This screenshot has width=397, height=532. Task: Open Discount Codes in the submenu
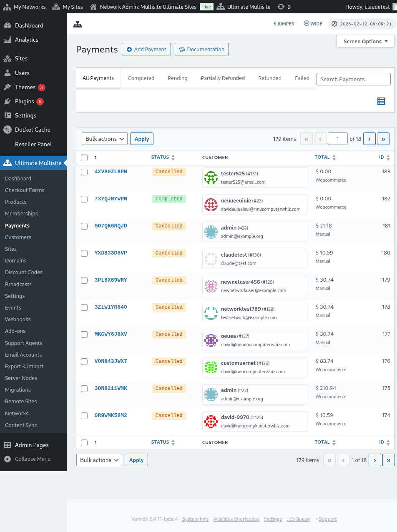[x=24, y=272]
